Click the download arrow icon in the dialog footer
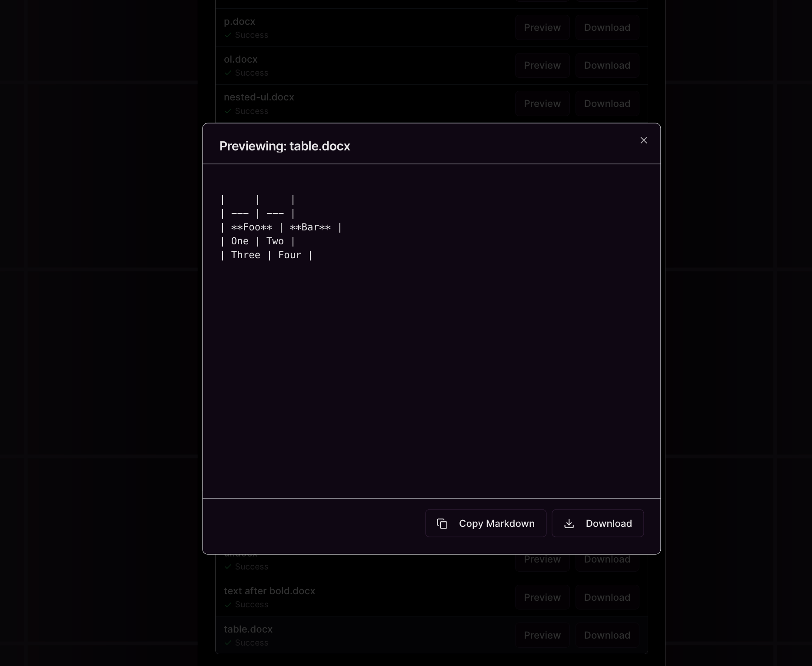The height and width of the screenshot is (666, 812). [569, 523]
